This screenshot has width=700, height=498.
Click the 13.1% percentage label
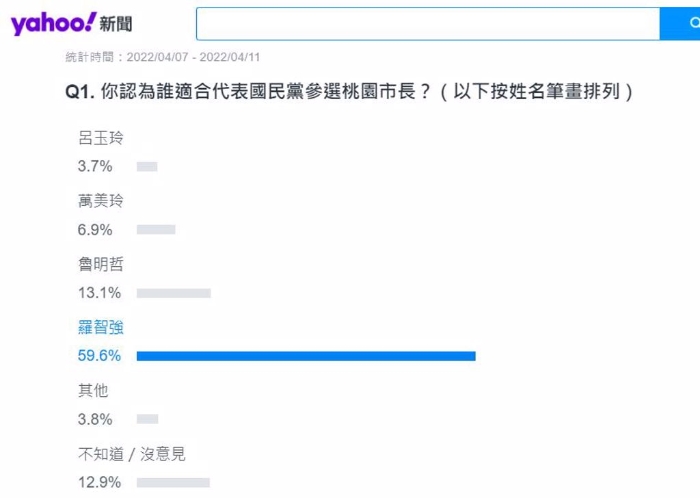point(99,293)
